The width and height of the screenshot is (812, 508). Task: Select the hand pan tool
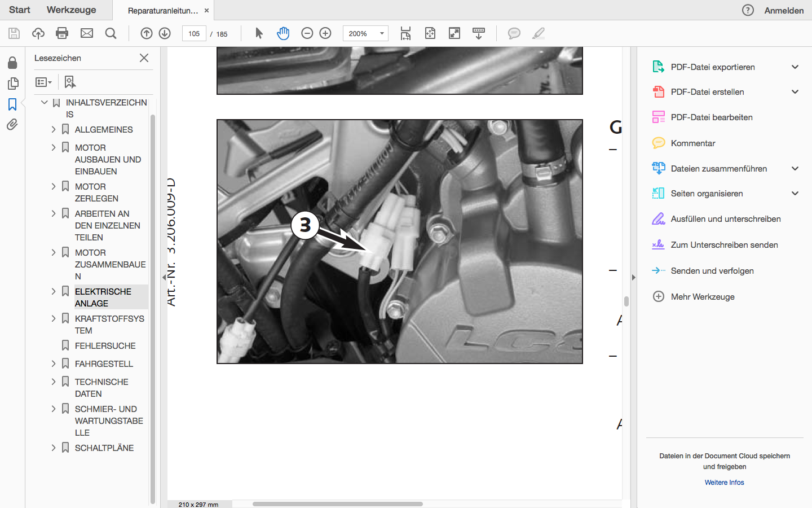click(283, 33)
